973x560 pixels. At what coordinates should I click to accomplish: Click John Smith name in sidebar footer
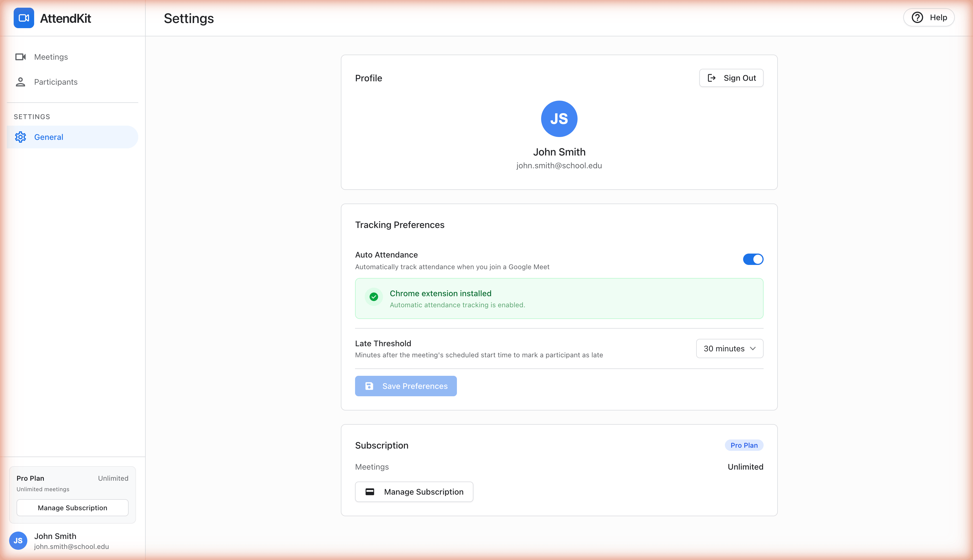point(55,536)
